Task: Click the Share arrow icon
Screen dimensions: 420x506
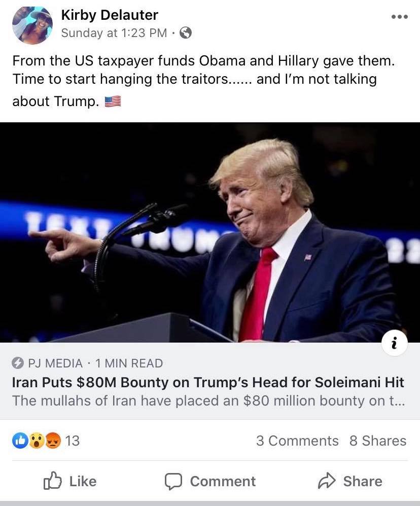Action: 327,481
